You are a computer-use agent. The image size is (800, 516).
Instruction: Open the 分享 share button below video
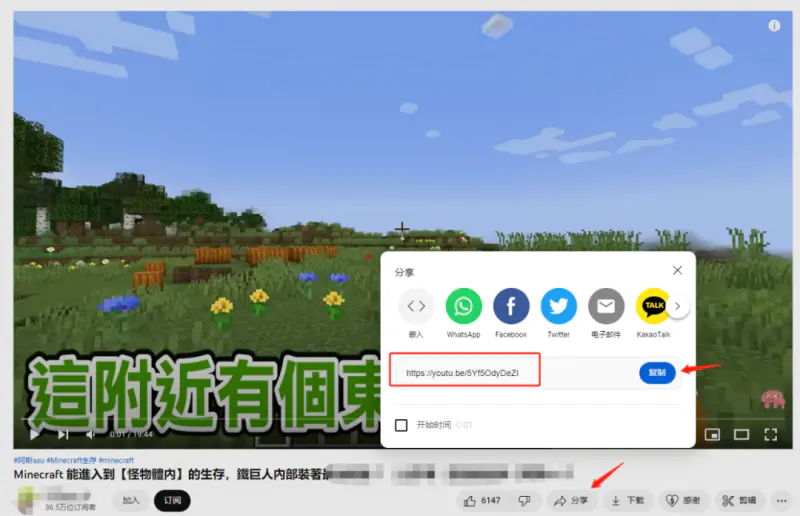point(572,500)
